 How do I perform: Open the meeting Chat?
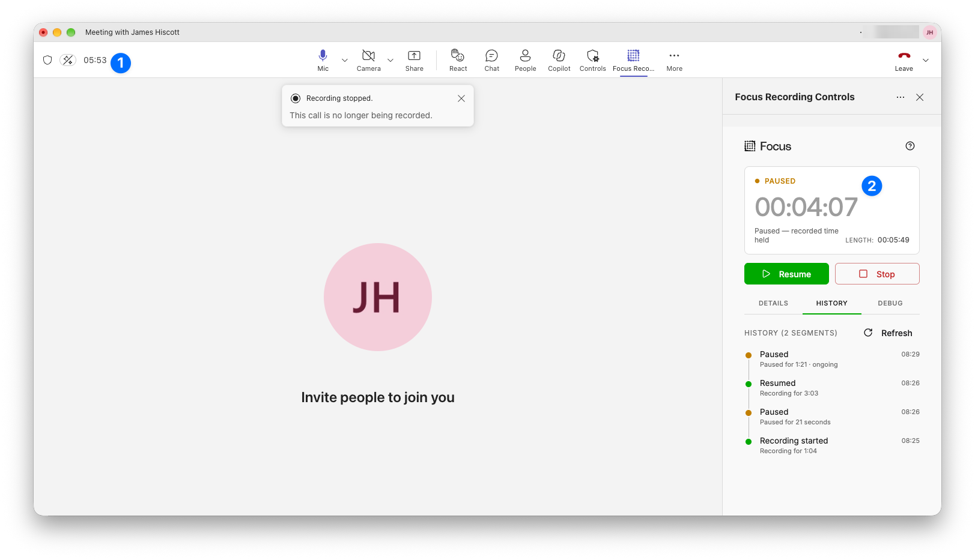(491, 60)
